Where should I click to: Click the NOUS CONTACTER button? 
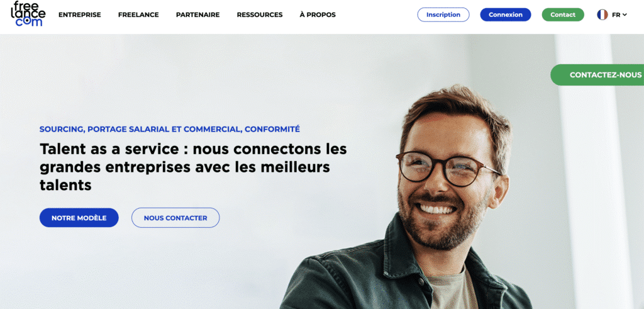click(x=175, y=218)
